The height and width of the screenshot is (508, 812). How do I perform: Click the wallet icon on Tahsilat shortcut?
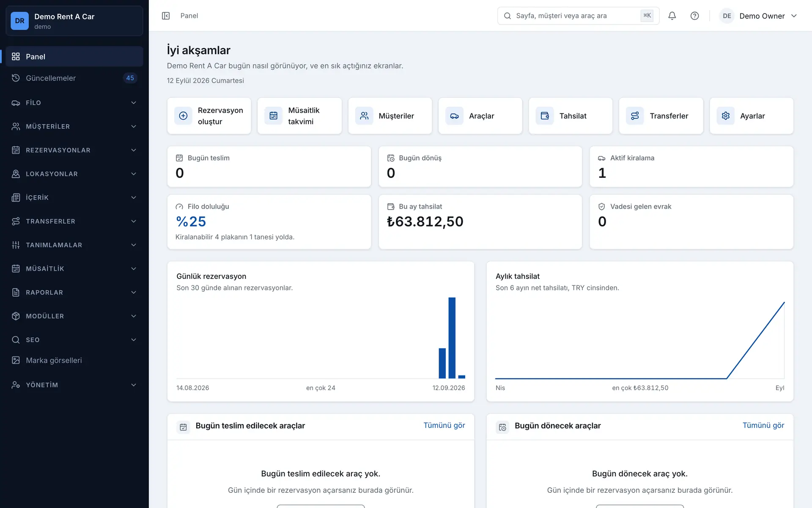pyautogui.click(x=545, y=116)
